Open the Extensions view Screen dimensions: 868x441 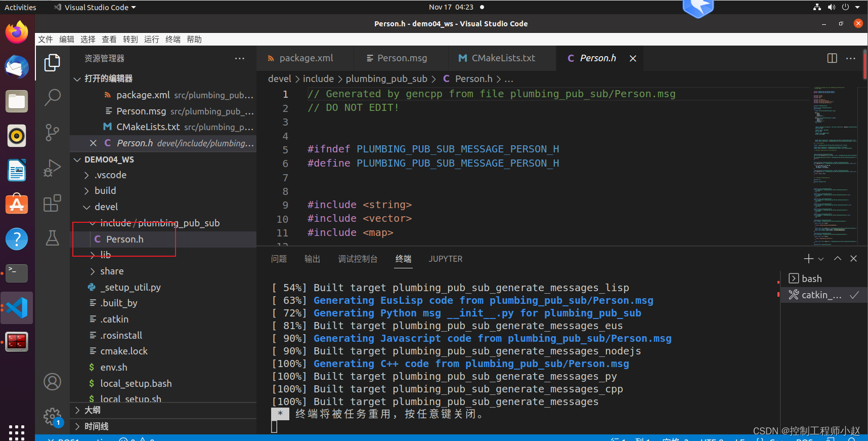tap(52, 203)
